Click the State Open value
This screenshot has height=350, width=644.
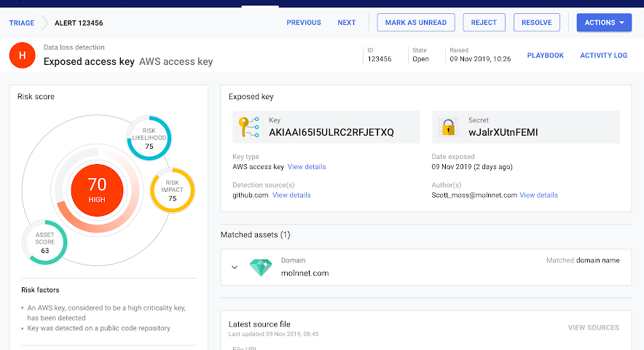point(420,59)
